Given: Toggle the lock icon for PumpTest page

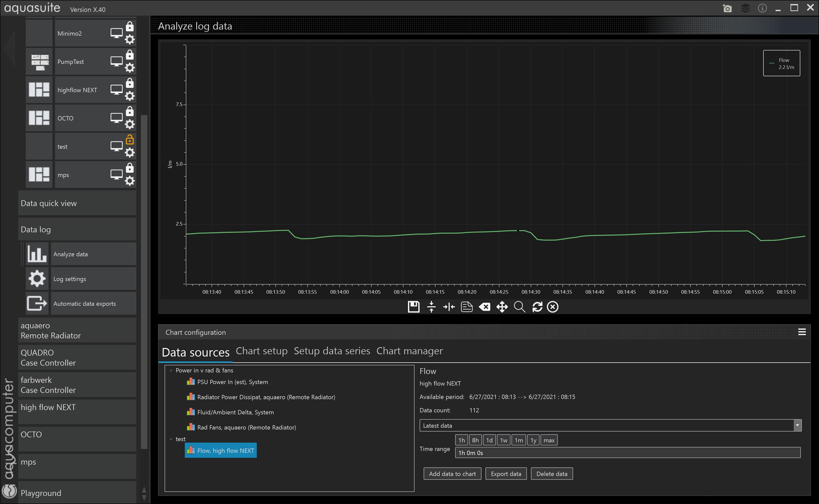Looking at the screenshot, I should [x=130, y=55].
